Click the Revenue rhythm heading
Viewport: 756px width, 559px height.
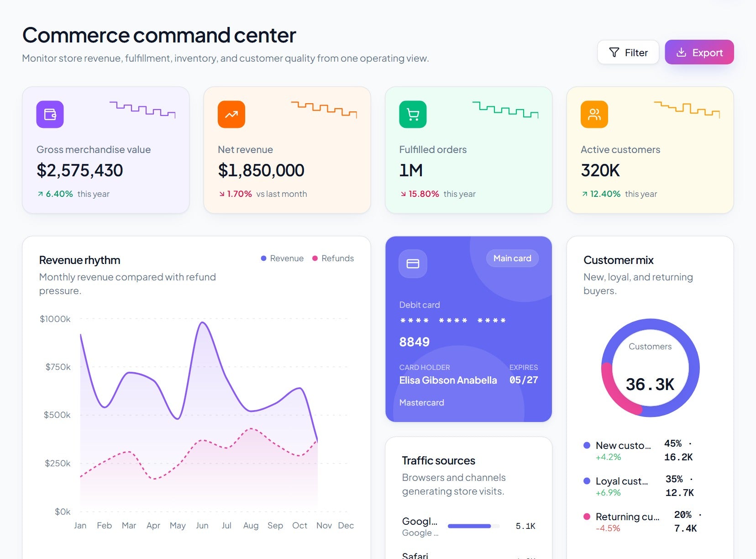click(x=80, y=260)
